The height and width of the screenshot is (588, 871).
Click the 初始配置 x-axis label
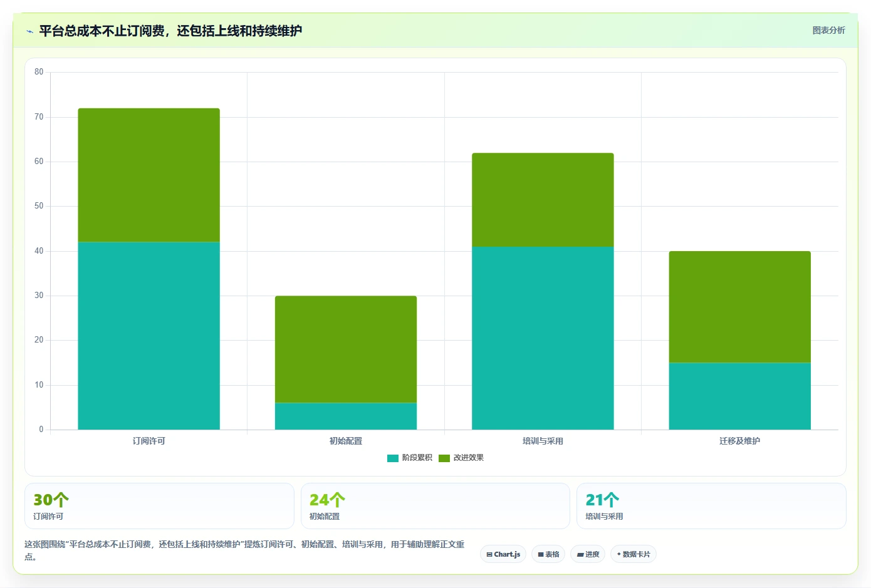pyautogui.click(x=346, y=441)
